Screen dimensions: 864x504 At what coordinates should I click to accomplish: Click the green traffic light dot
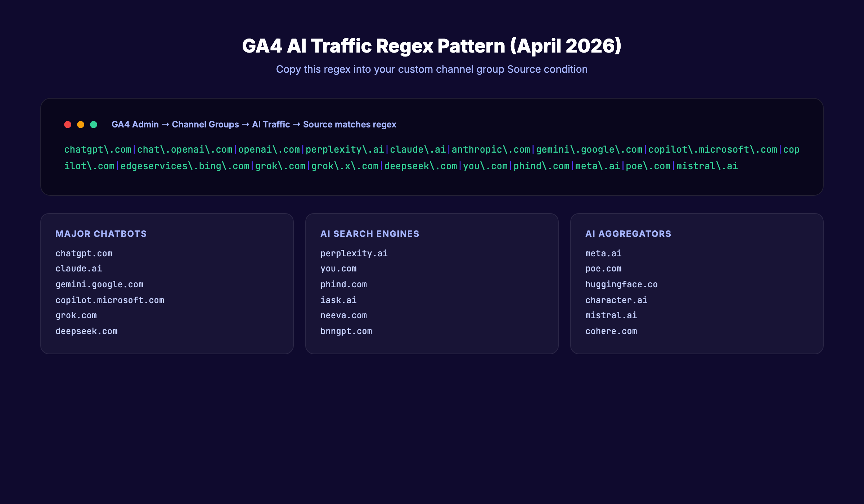94,124
